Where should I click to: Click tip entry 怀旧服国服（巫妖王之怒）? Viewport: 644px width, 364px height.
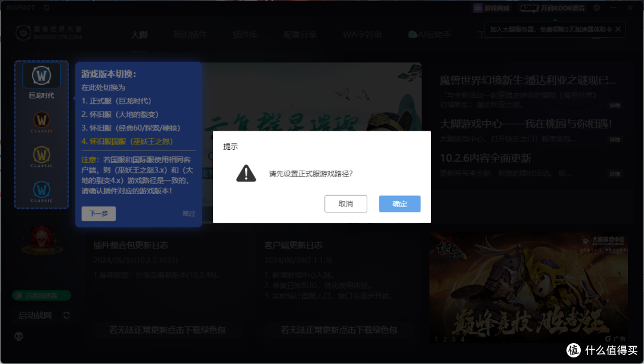coord(127,141)
